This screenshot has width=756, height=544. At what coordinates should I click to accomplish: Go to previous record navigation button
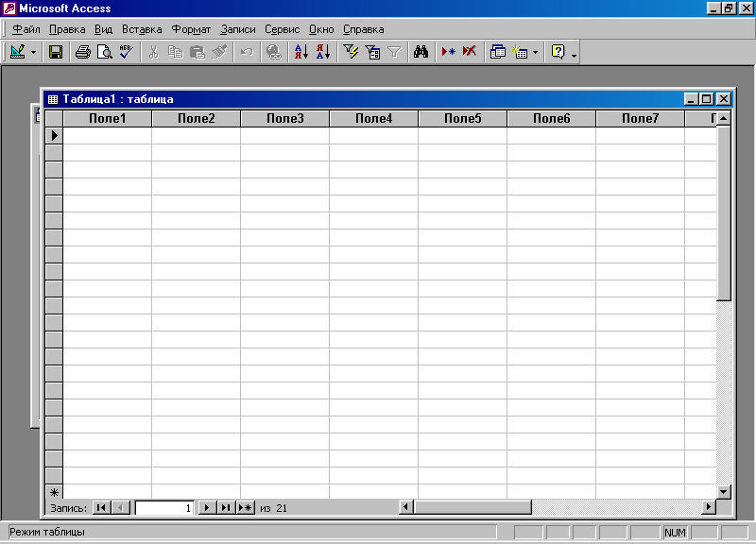tap(121, 508)
